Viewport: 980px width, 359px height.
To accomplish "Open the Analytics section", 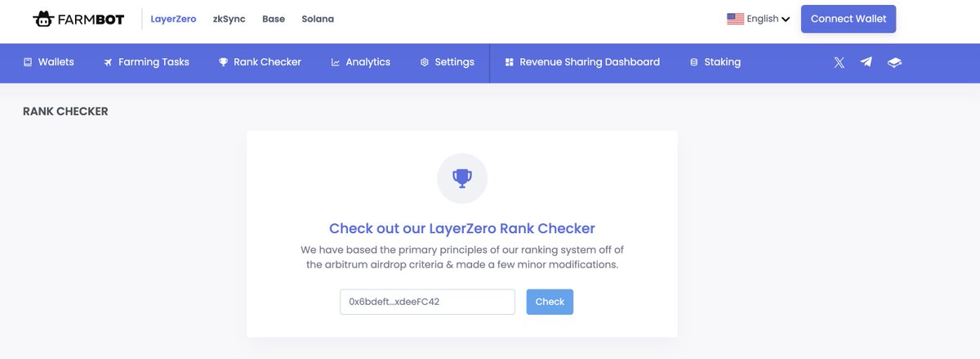I will pos(360,62).
